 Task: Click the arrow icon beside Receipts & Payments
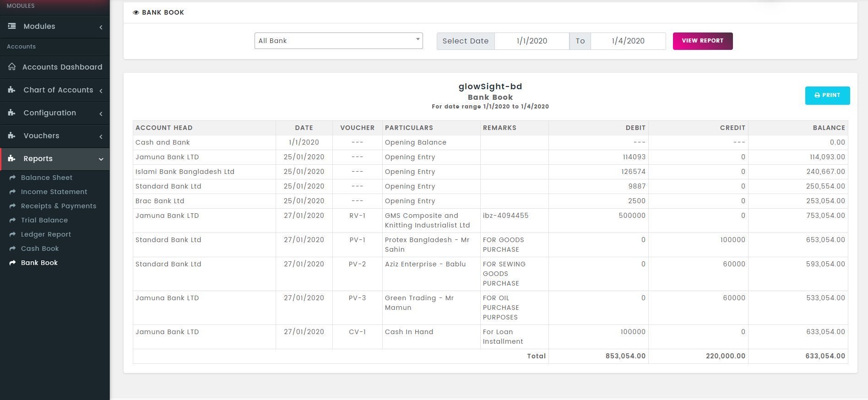pyautogui.click(x=12, y=206)
